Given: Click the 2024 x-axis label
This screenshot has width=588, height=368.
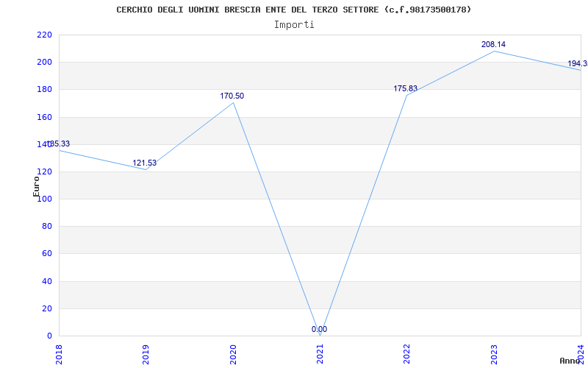Looking at the screenshot, I should click(581, 354).
